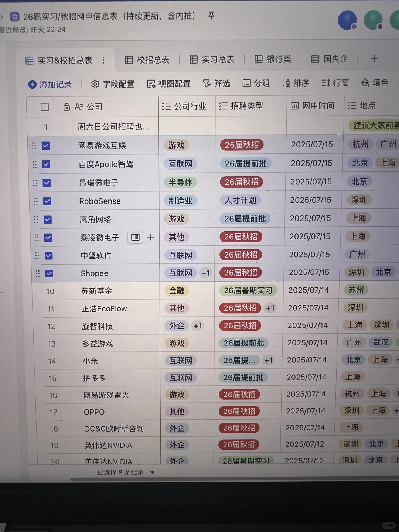Click the horizontal scrollbar below the table
399x532 pixels.
(235, 479)
